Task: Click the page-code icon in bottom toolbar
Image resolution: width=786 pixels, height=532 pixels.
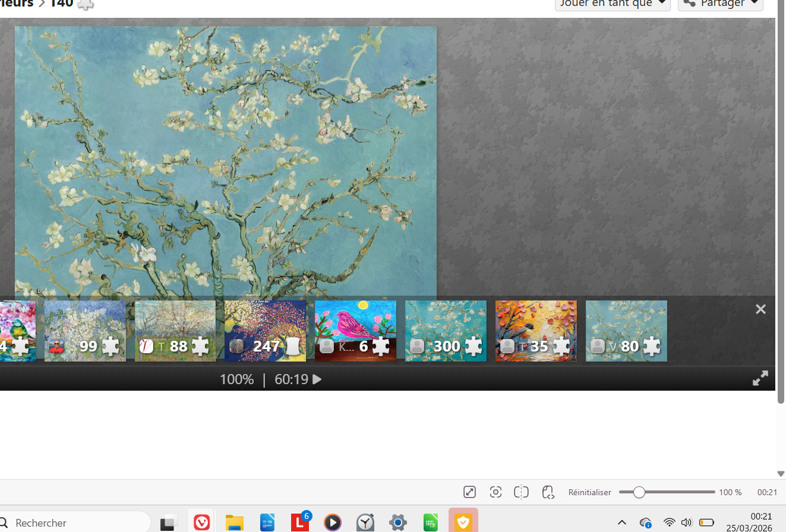Action: pos(548,492)
